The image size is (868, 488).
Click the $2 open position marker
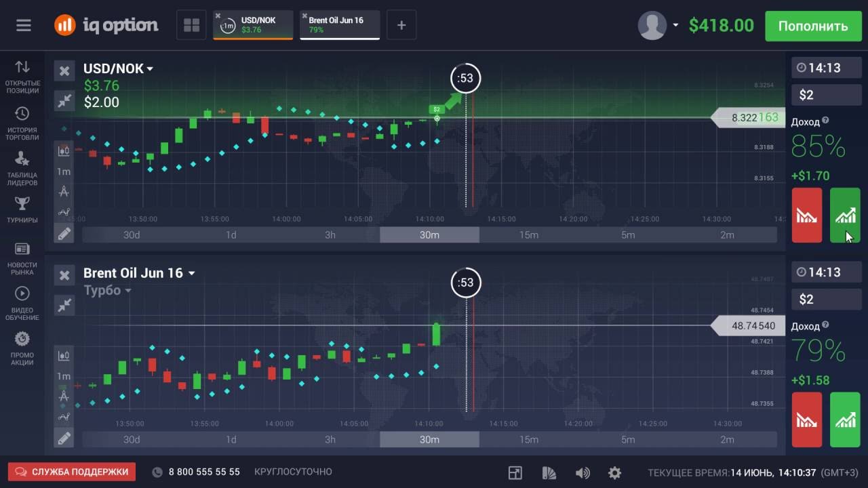(436, 109)
